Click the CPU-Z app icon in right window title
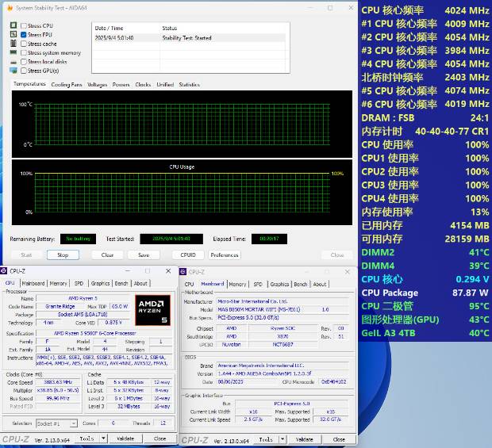 pyautogui.click(x=183, y=271)
